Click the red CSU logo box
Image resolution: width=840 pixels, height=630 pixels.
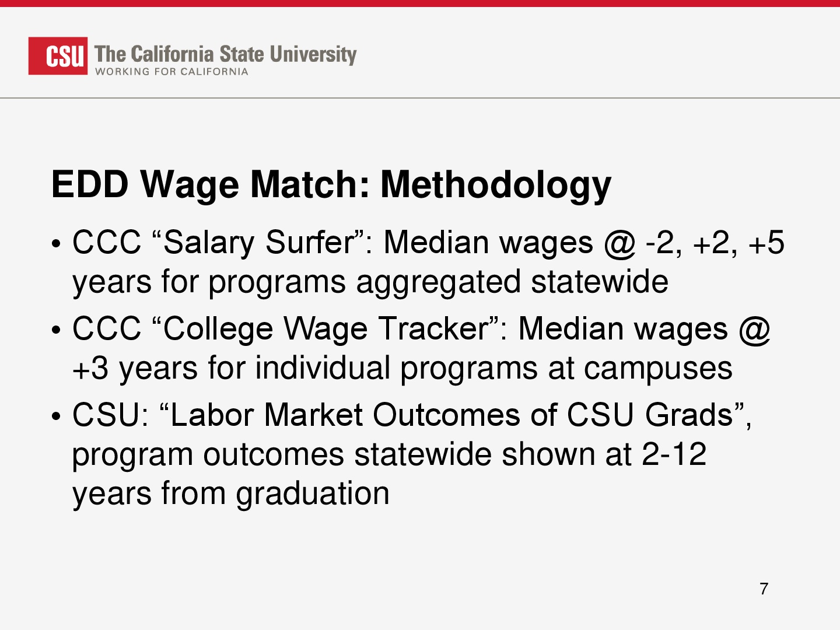coord(58,56)
